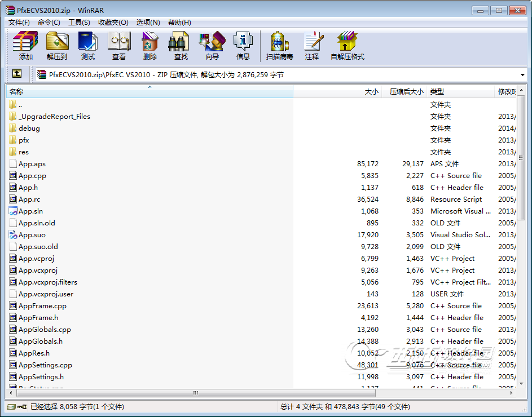Select the AppRes.h file name

(x=34, y=353)
